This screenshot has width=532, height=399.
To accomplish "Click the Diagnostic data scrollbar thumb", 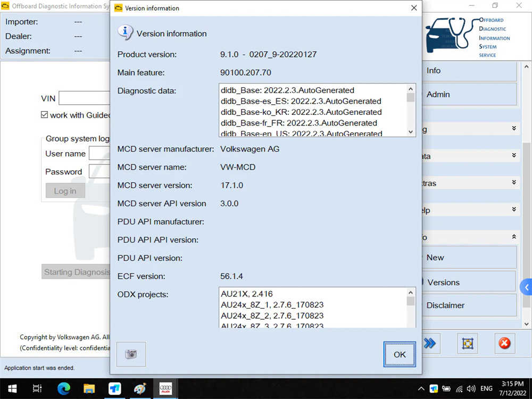I will (411, 97).
